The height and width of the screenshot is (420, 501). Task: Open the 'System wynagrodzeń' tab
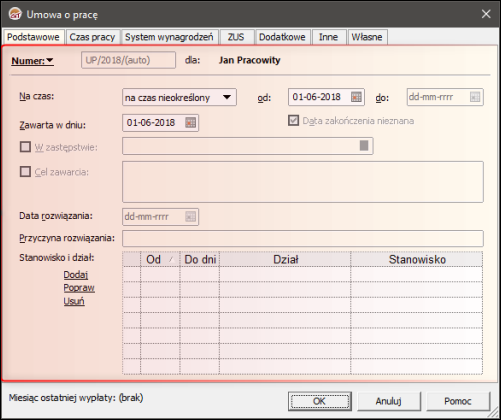tap(169, 37)
